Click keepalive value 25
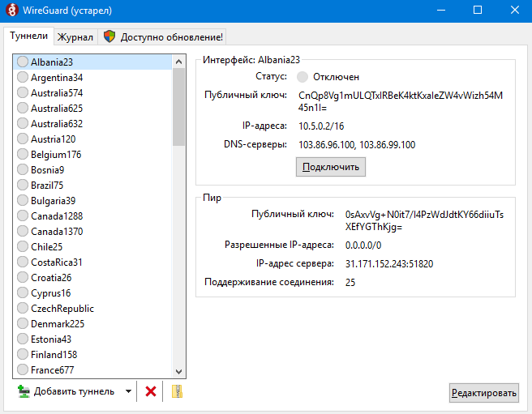 coord(350,283)
